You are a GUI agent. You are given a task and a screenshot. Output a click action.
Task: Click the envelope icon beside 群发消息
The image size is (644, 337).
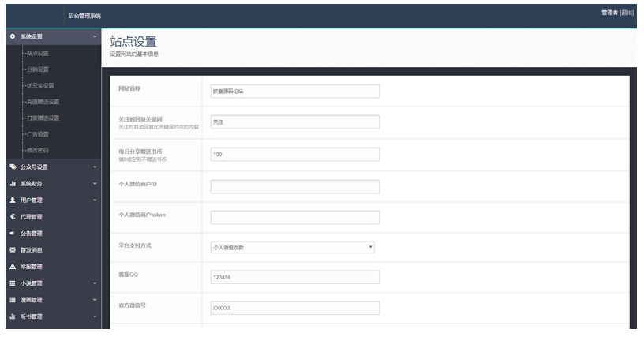point(13,250)
